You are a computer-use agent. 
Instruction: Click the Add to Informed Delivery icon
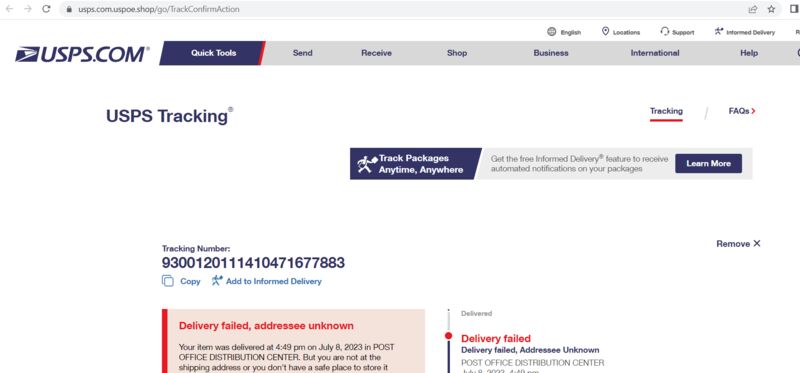point(217,281)
